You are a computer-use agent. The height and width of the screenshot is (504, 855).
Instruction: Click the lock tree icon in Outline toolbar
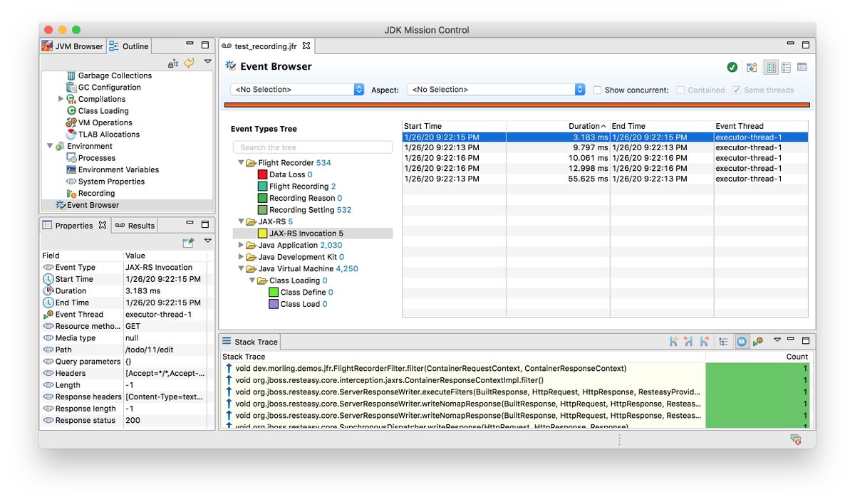click(173, 63)
